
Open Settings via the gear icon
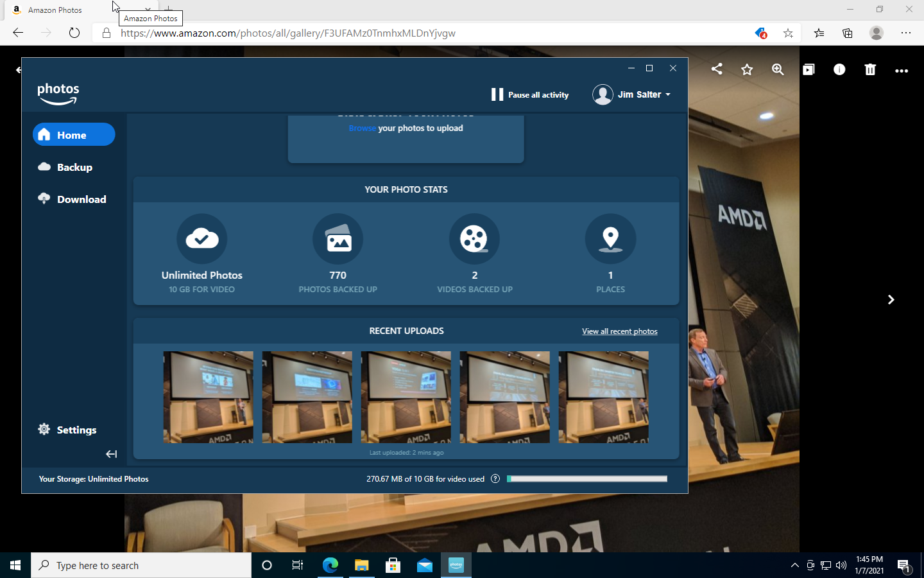(44, 429)
